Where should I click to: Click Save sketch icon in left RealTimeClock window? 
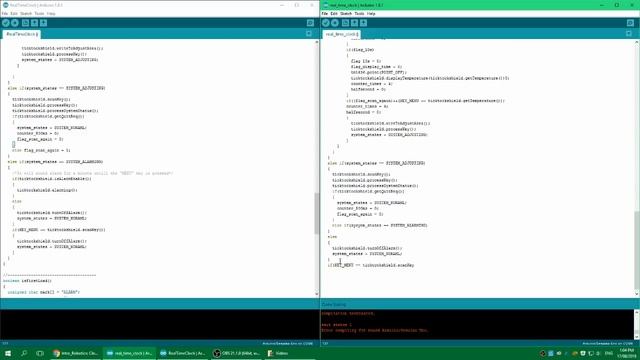point(43,23)
